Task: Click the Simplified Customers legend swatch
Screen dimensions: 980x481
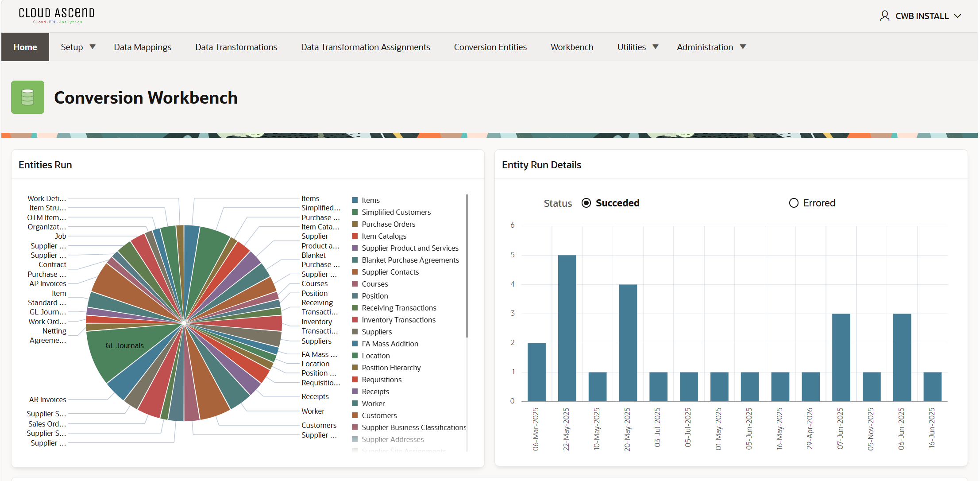Action: click(355, 212)
